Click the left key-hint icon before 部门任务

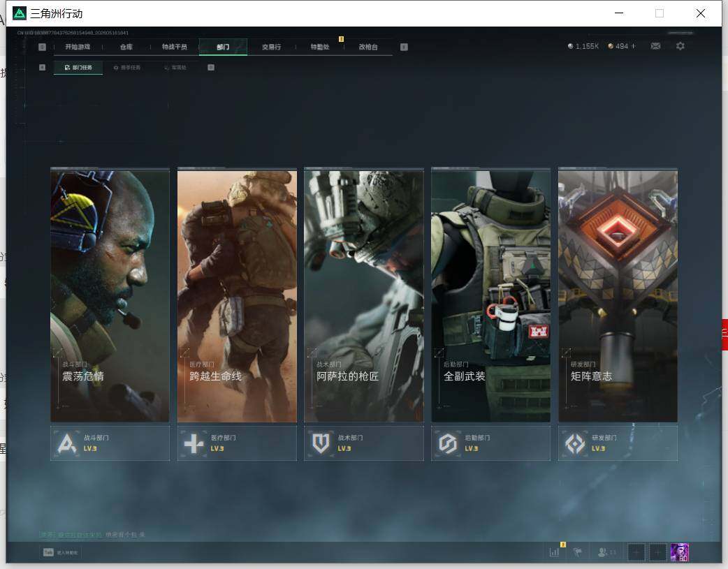pyautogui.click(x=42, y=68)
